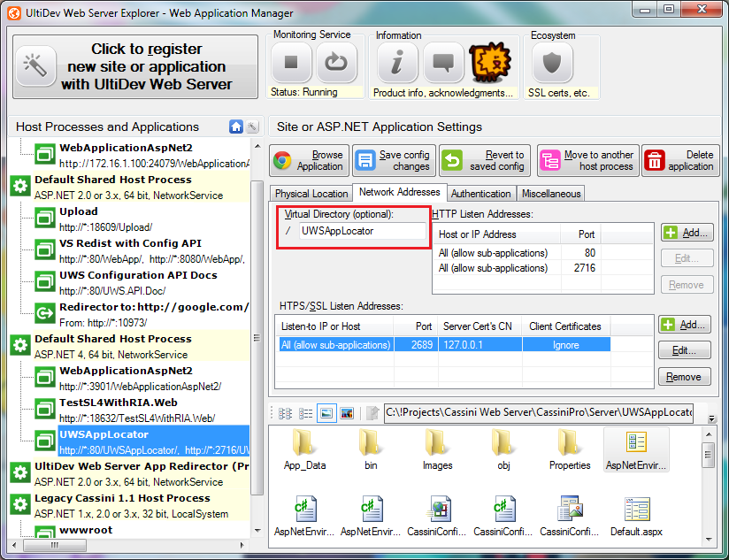The image size is (729, 560).
Task: Stop the Monitoring Service
Action: click(x=291, y=62)
